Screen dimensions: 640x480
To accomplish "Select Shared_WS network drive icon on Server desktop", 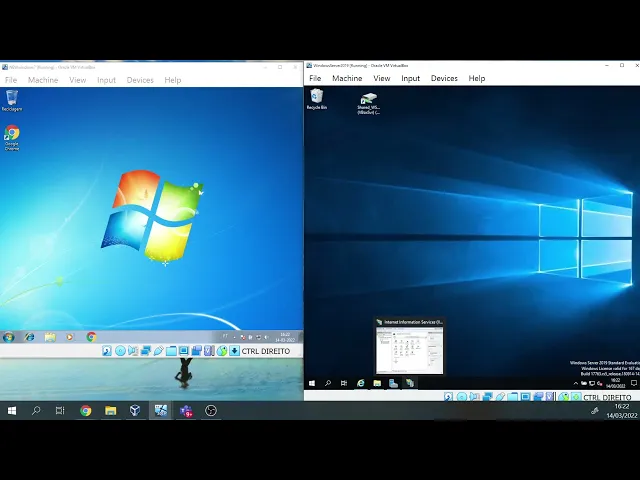I will [369, 104].
